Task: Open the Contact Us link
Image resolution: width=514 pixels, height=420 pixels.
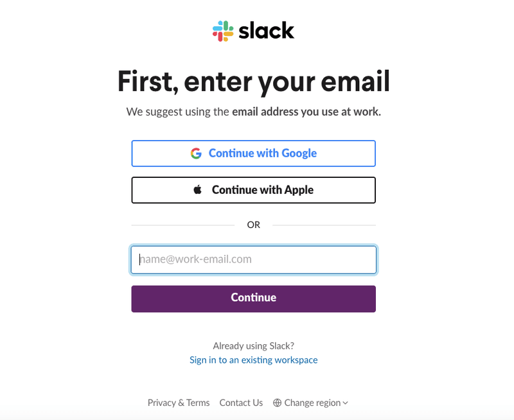Action: pyautogui.click(x=241, y=403)
